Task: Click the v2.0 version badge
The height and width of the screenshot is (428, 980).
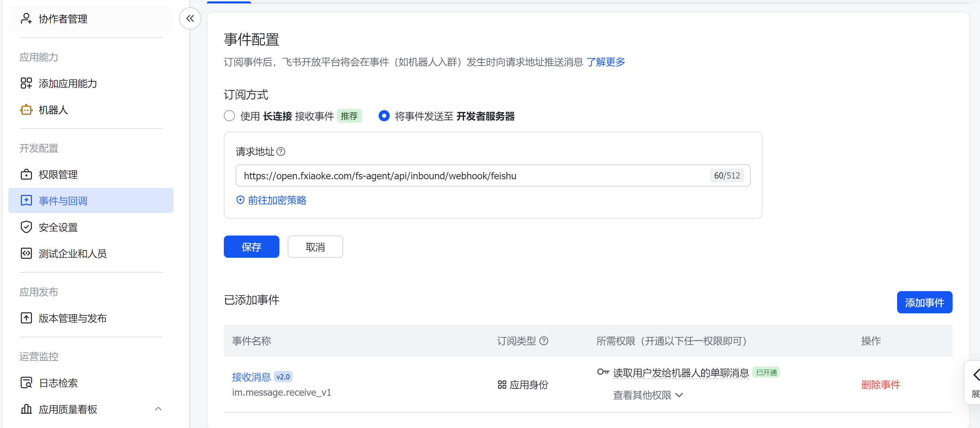Action: tap(283, 377)
